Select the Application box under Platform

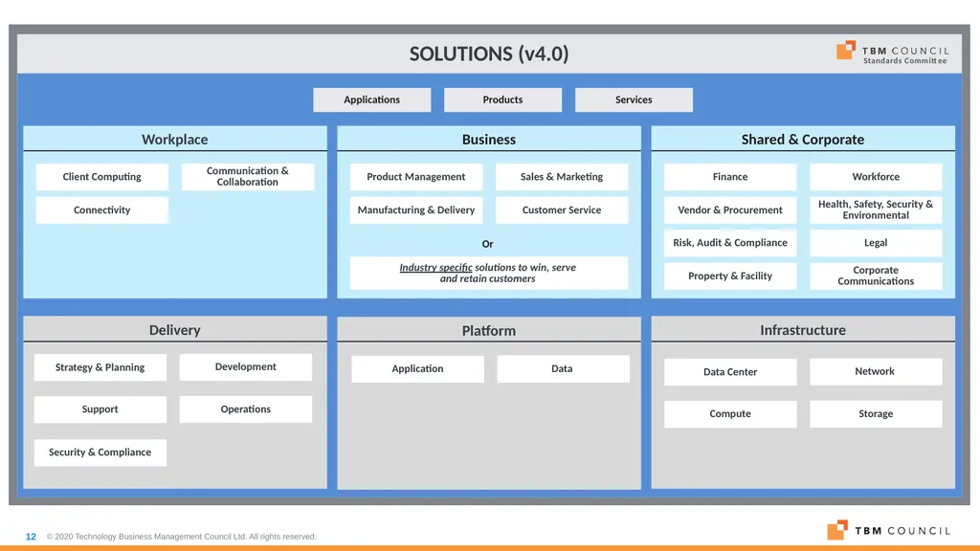(x=417, y=369)
